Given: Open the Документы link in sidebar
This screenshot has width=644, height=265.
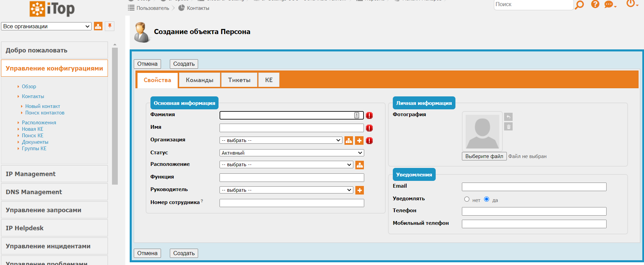Looking at the screenshot, I should point(35,142).
